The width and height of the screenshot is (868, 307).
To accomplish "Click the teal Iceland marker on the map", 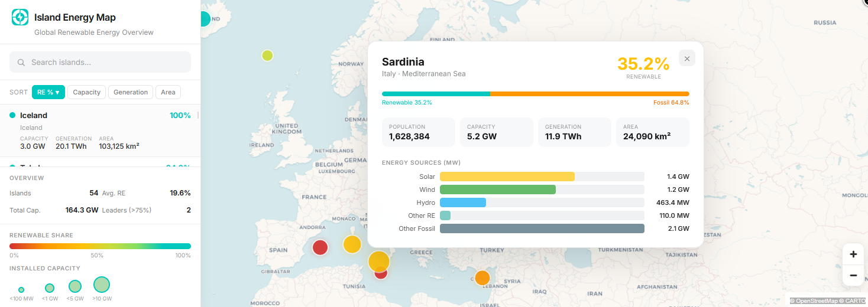I will tap(204, 19).
